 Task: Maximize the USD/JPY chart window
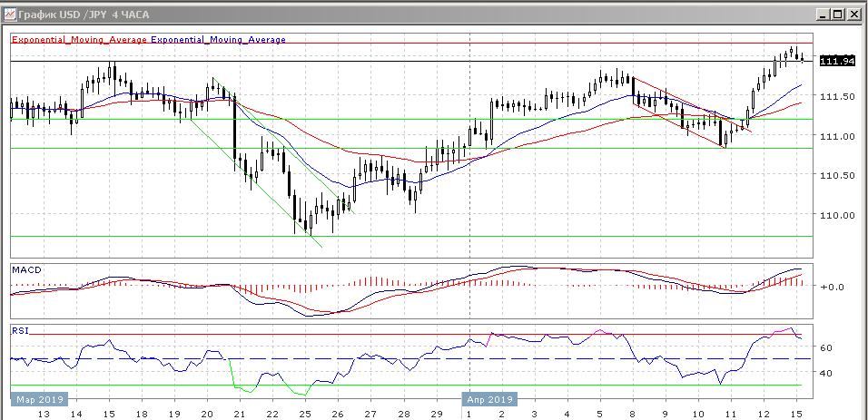[x=838, y=15]
